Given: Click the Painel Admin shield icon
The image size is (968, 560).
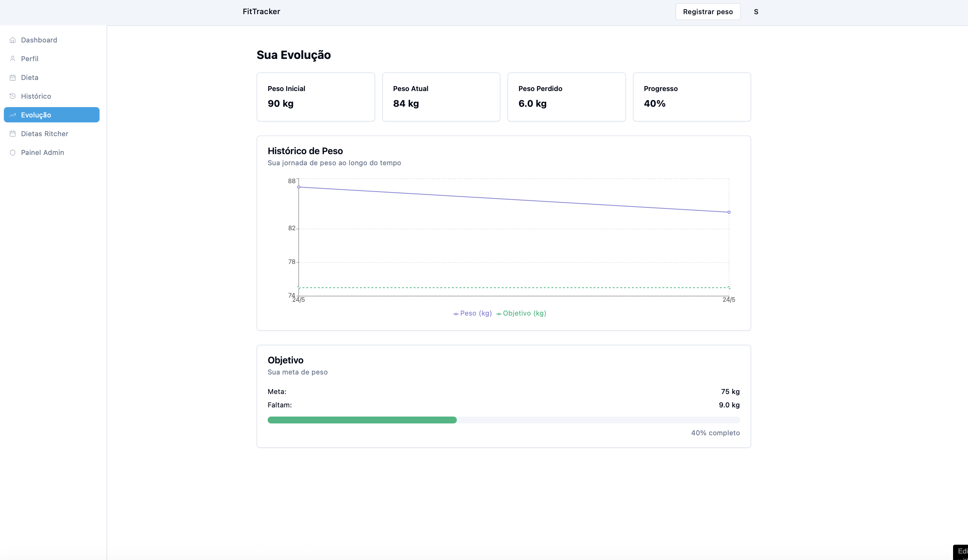Looking at the screenshot, I should tap(13, 152).
